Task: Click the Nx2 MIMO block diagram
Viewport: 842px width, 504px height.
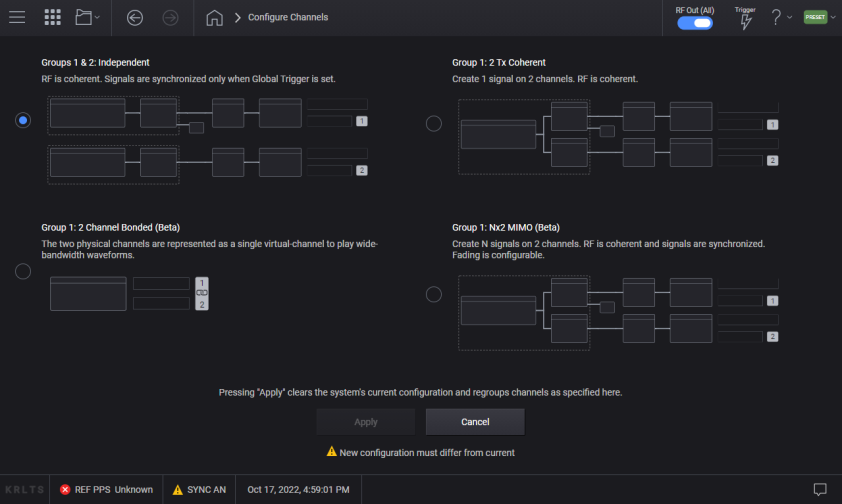Action: click(619, 313)
